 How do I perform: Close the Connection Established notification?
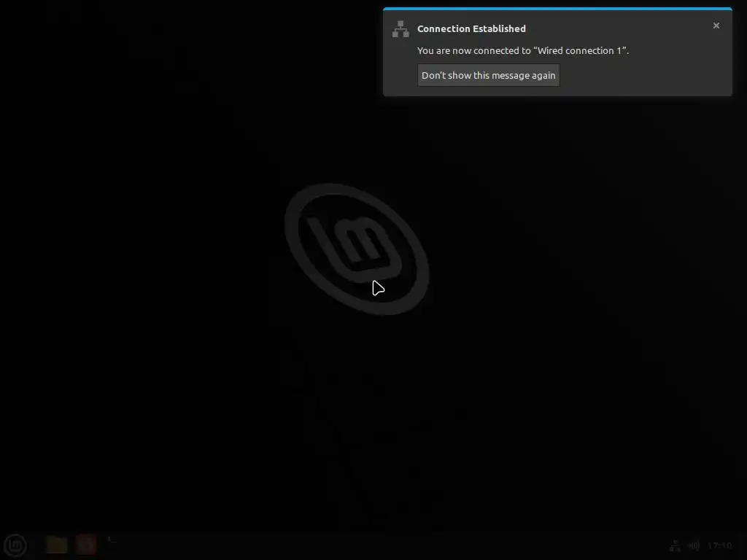point(716,26)
